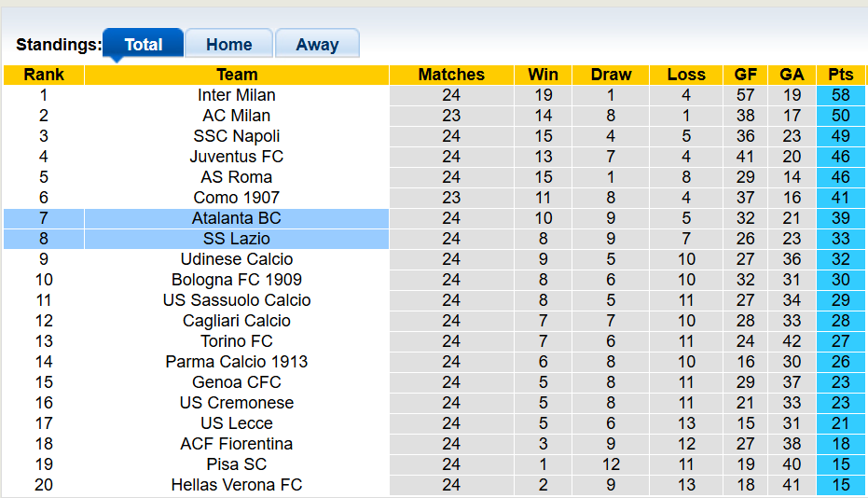Click the Win column header
The width and height of the screenshot is (868, 498).
click(x=543, y=75)
